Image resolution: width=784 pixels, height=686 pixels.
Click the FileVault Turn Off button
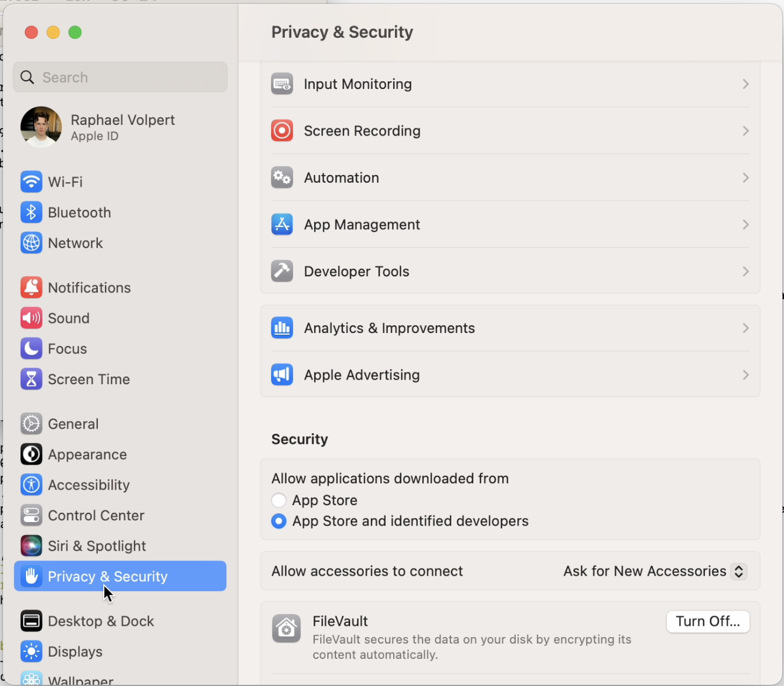click(708, 622)
